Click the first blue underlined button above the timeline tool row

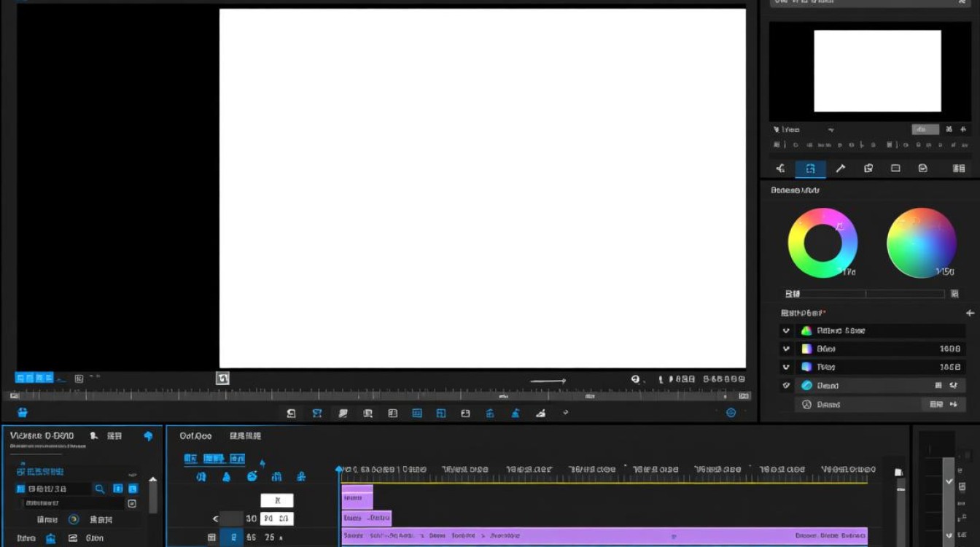click(190, 459)
